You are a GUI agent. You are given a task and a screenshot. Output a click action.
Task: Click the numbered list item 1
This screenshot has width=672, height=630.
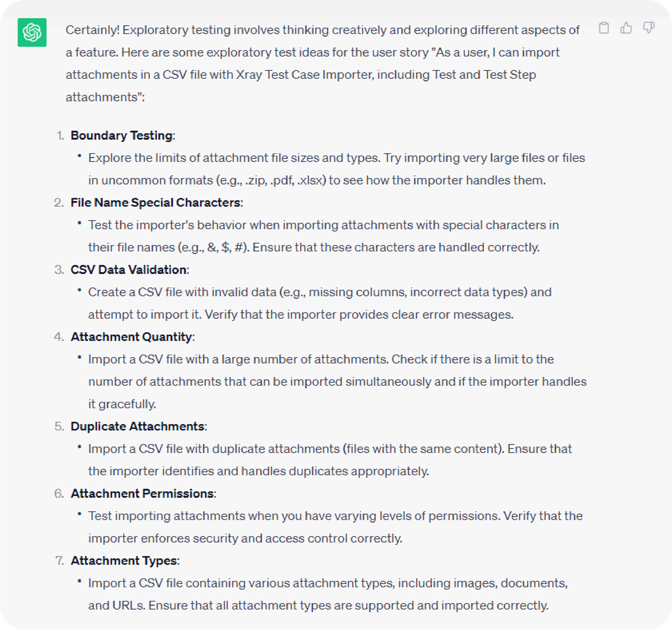coord(59,135)
